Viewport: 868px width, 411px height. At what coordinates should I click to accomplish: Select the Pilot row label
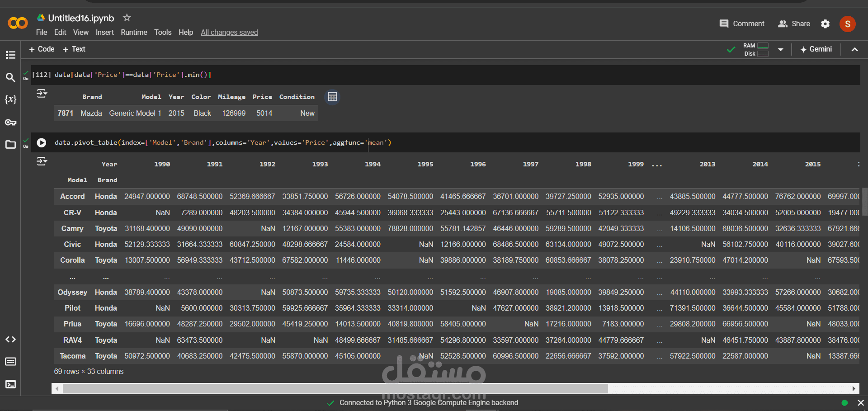pos(72,308)
